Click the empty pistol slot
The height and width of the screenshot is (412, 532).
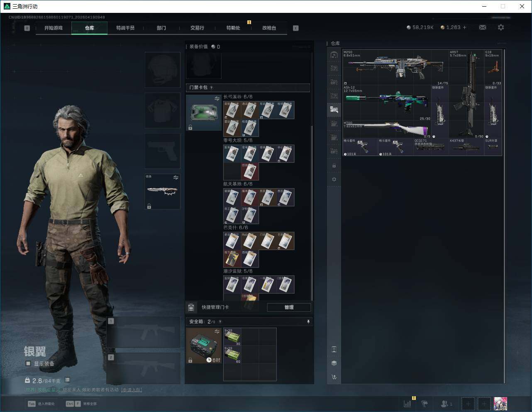(163, 151)
